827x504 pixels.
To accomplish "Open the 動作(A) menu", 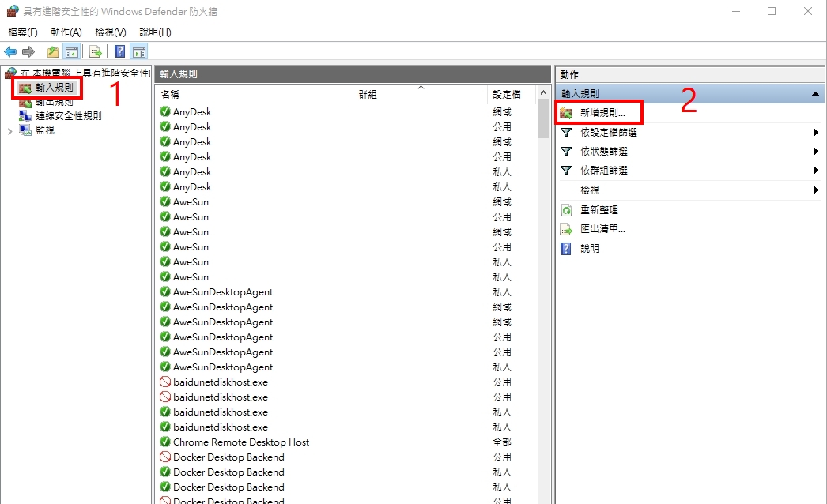I will (x=66, y=32).
